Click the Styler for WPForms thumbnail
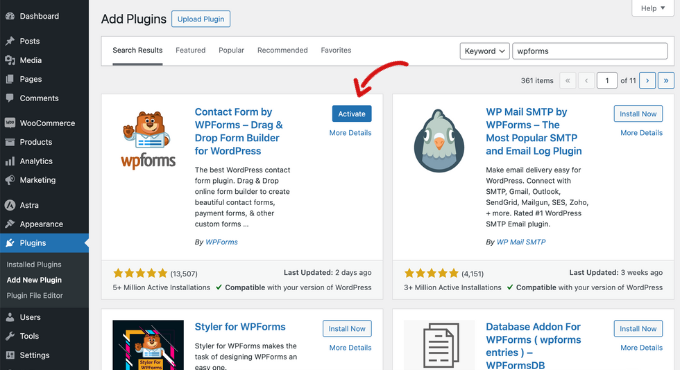 [148, 345]
